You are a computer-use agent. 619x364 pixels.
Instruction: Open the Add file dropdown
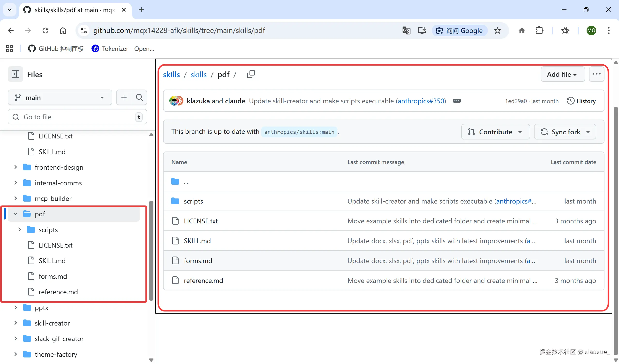tap(563, 74)
